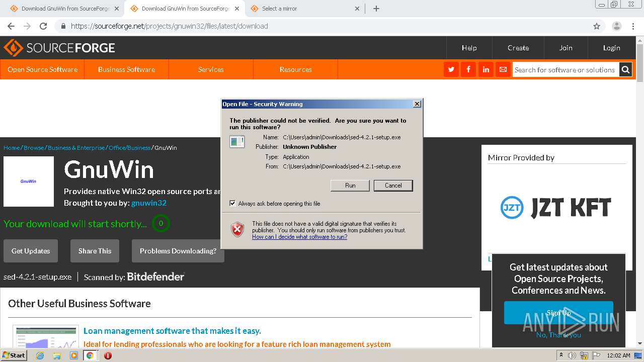Open Internet Explorer from taskbar

pyautogui.click(x=40, y=355)
